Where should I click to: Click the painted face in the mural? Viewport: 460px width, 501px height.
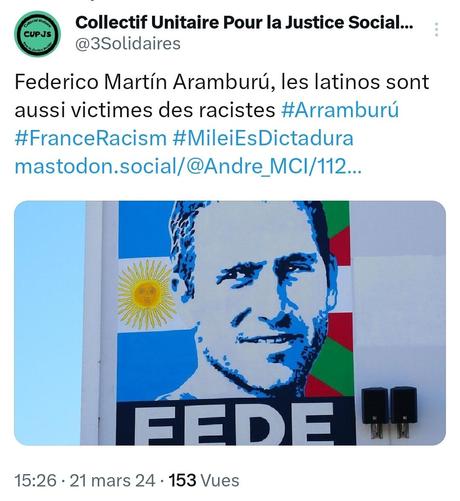coord(250,300)
